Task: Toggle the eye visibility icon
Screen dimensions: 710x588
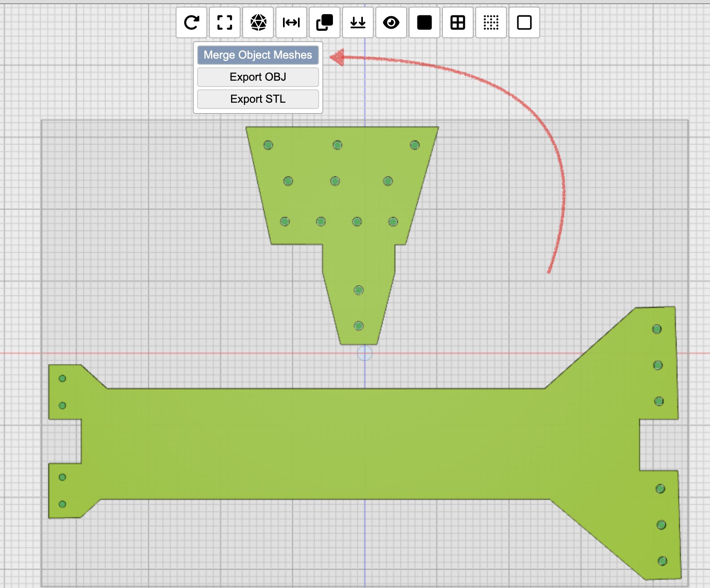Action: (x=391, y=22)
